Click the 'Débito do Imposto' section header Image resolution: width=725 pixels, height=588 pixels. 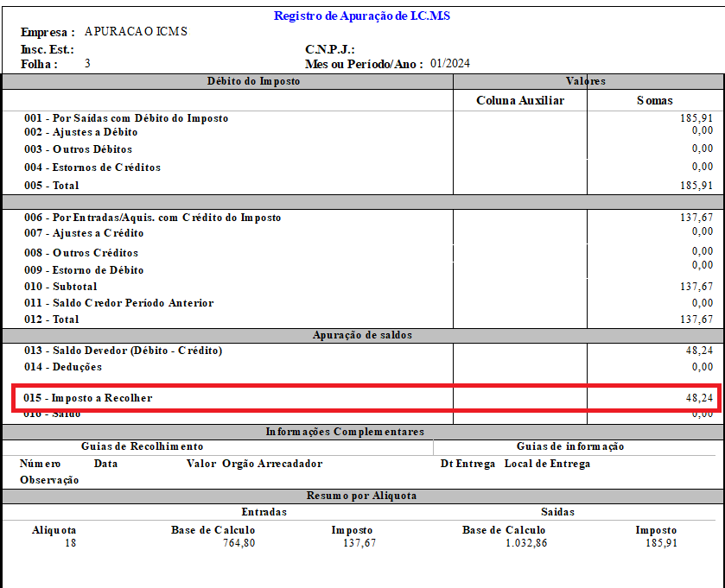coord(253,81)
